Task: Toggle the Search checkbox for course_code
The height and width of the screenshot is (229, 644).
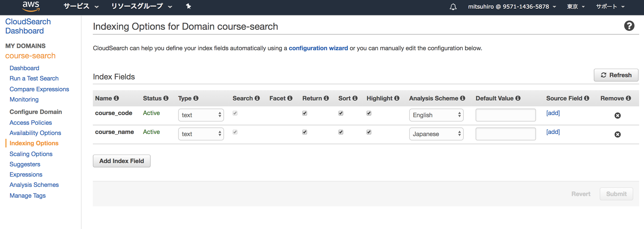Action: [235, 113]
